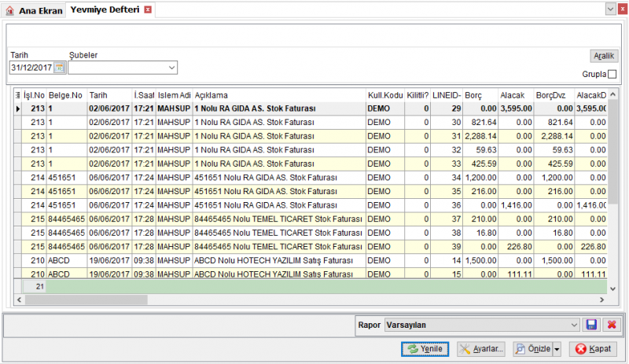Click the home icon on Ana Ekran tab
629x364 pixels.
[9, 11]
